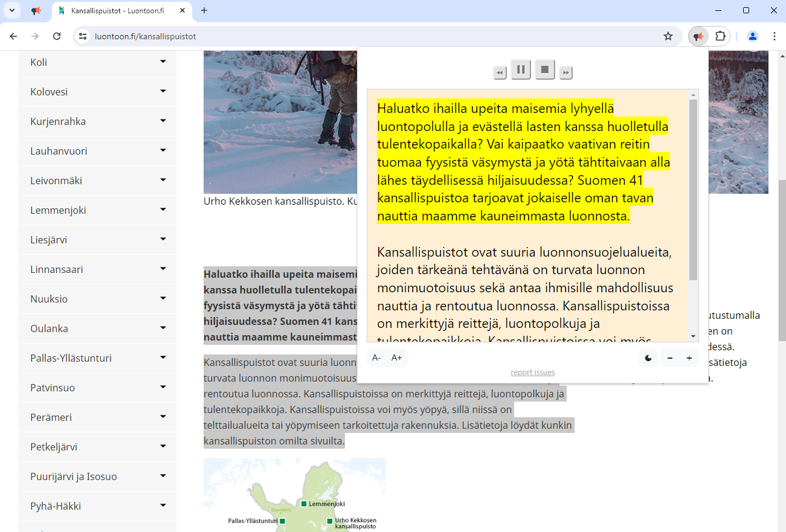Screen dimensions: 786x532
Task: Expand the Nuuksio dropdown arrow
Action: tap(163, 298)
